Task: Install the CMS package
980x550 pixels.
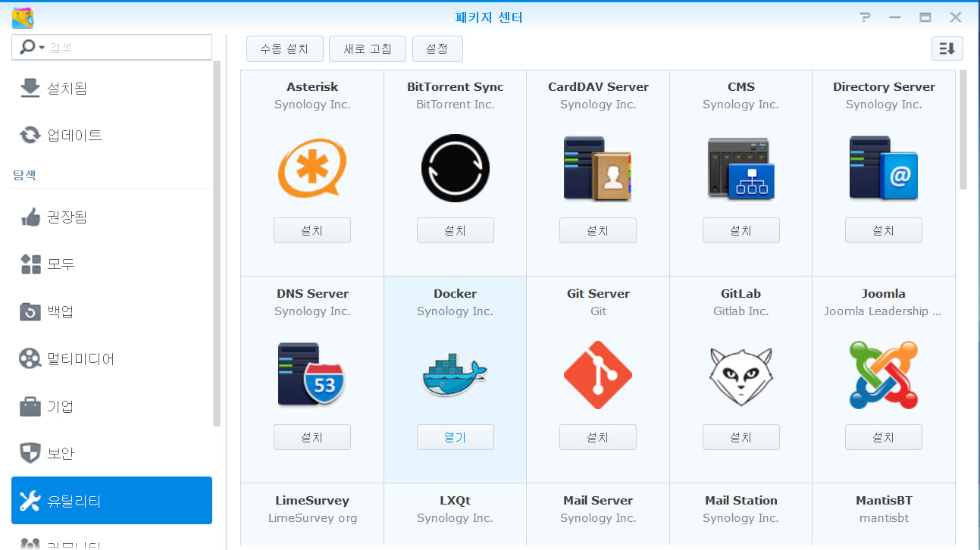Action: point(740,230)
